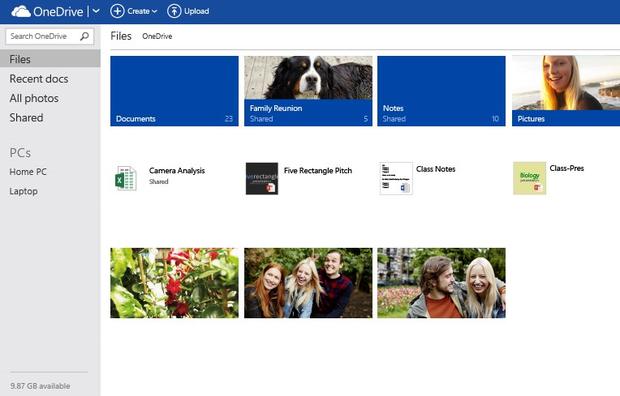The width and height of the screenshot is (620, 396).
Task: Select Files in the left sidebar
Action: tap(50, 59)
